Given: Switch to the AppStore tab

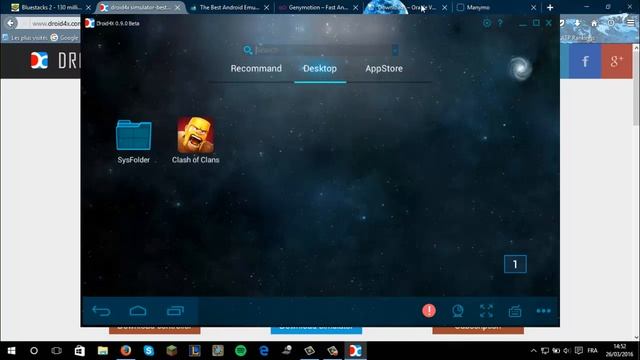Looking at the screenshot, I should coord(384,69).
